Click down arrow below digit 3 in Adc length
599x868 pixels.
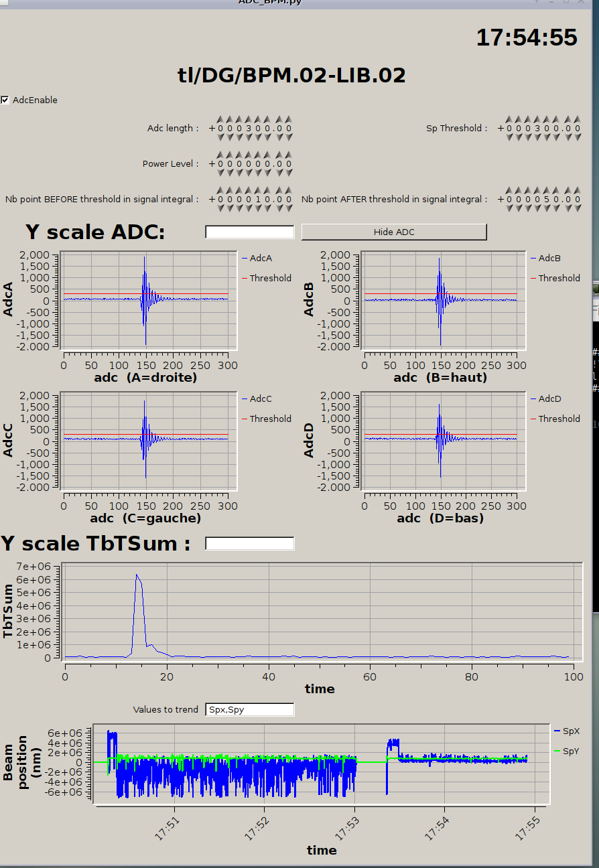tap(249, 137)
